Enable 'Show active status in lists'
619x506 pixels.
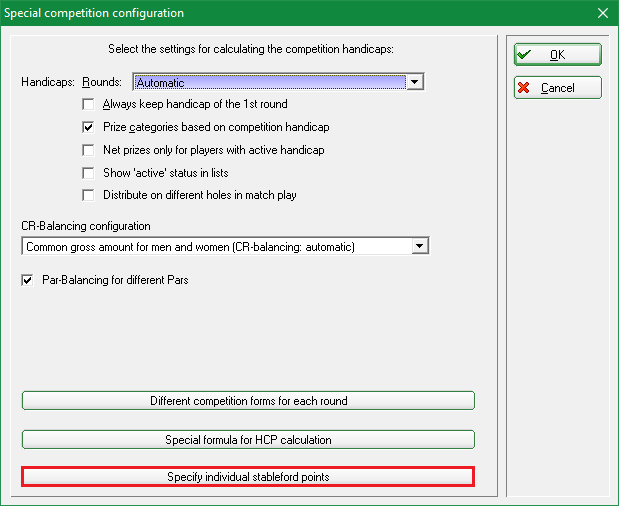click(89, 173)
